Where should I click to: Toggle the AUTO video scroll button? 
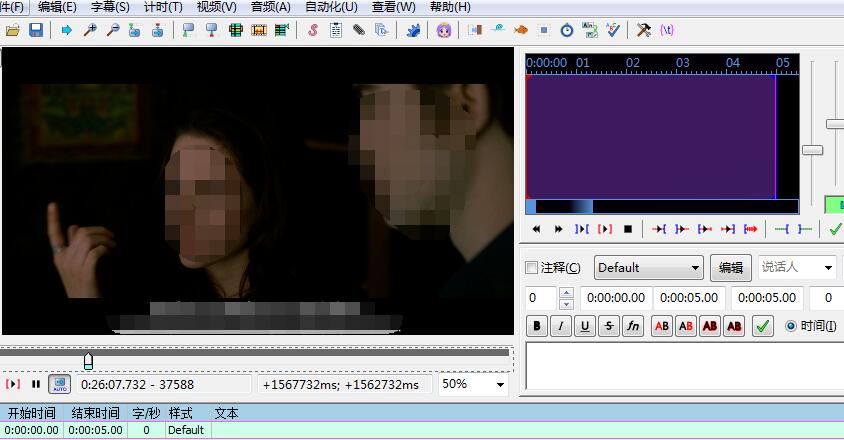coord(60,384)
